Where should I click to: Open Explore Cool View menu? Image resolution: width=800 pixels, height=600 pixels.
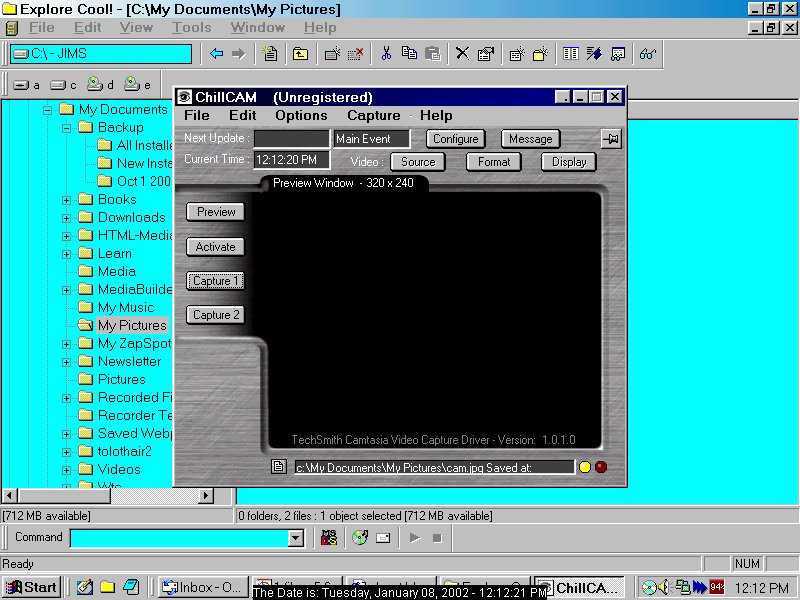[x=136, y=28]
